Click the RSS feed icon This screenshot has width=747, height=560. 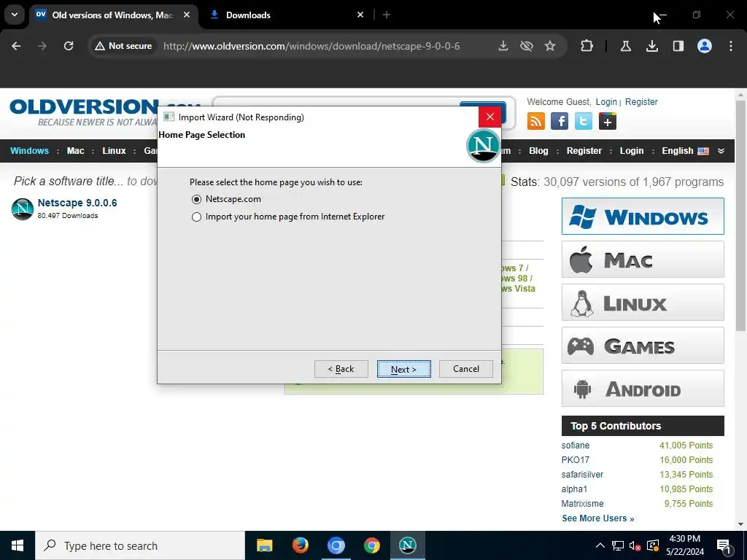point(536,121)
